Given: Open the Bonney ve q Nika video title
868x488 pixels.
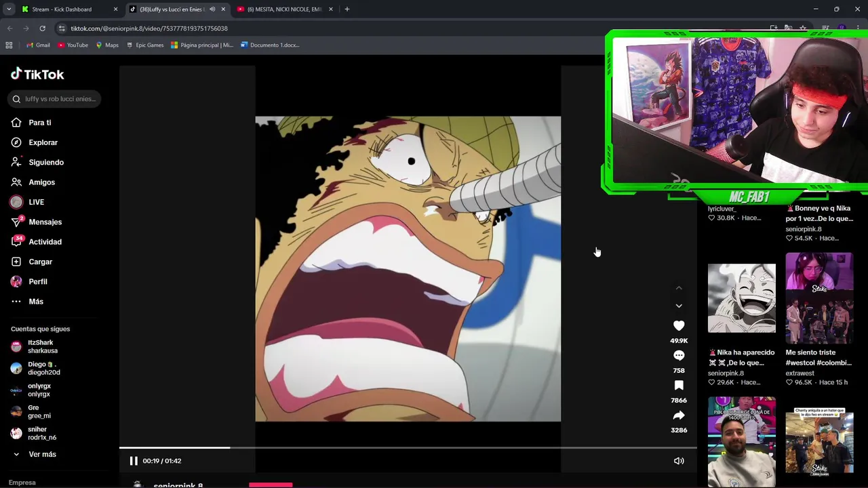Looking at the screenshot, I should 819,213.
